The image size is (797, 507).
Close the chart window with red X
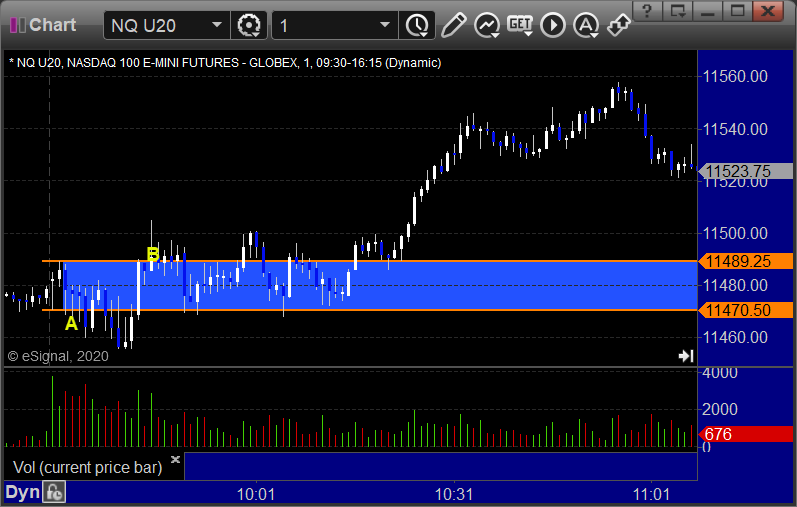[x=768, y=11]
